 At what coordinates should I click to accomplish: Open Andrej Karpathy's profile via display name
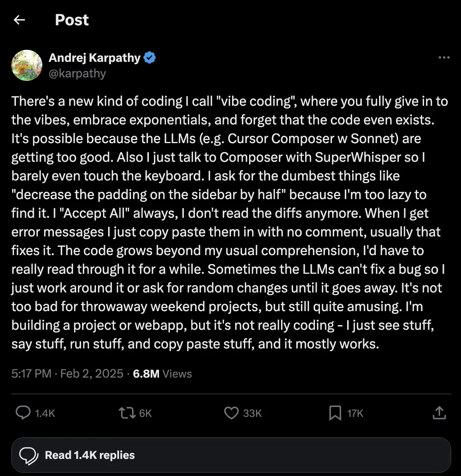pyautogui.click(x=95, y=57)
